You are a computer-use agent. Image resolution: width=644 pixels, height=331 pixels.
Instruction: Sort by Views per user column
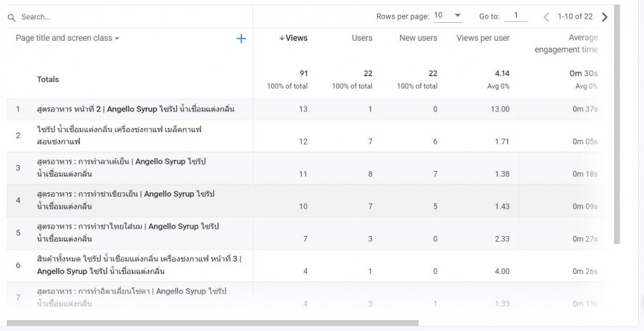(x=483, y=39)
